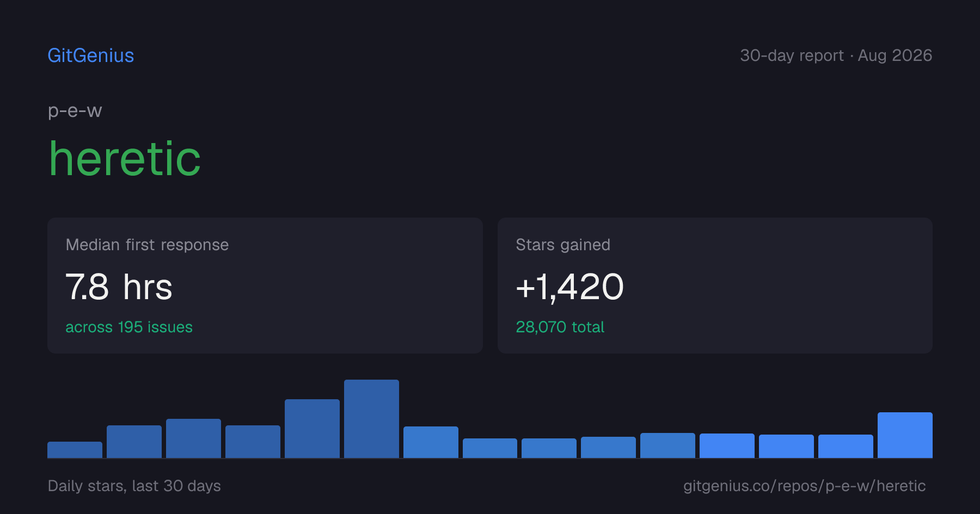Viewport: 980px width, 514px height.
Task: Click the GitGenius brand link
Action: tap(91, 55)
